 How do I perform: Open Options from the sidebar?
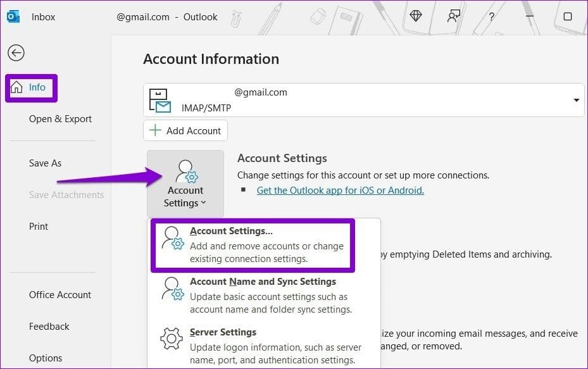pos(46,358)
